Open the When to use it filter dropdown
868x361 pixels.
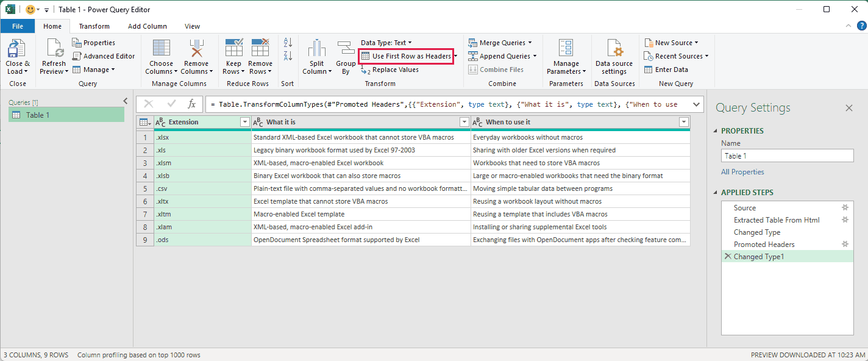click(683, 122)
